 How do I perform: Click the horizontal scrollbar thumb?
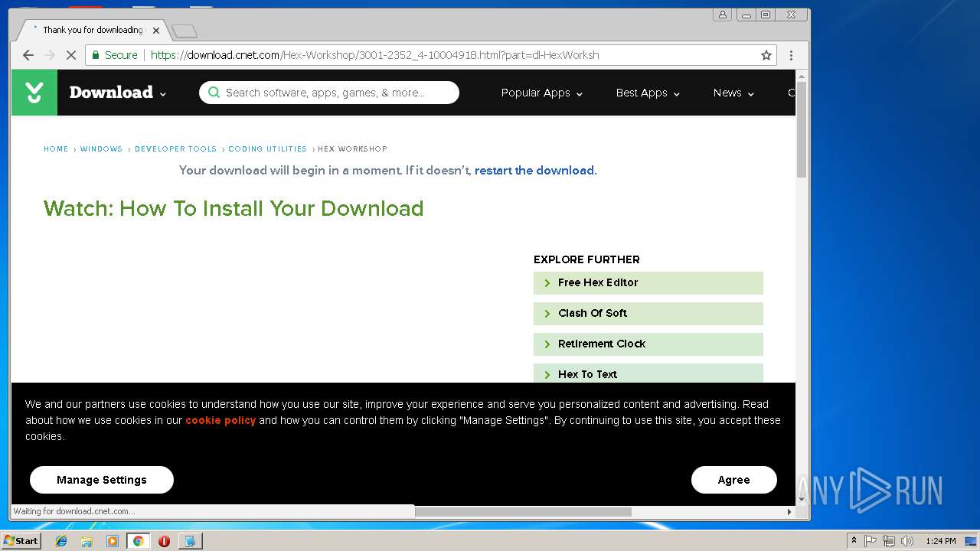point(523,511)
